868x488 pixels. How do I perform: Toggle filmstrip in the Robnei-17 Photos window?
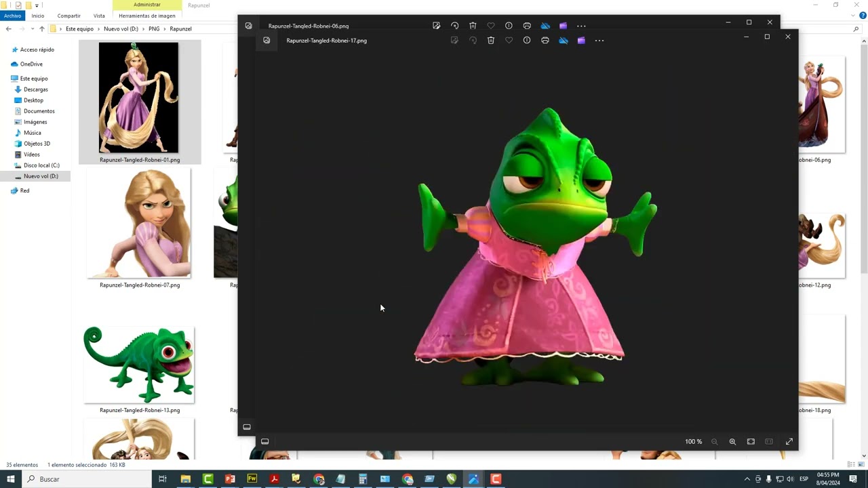pyautogui.click(x=265, y=442)
